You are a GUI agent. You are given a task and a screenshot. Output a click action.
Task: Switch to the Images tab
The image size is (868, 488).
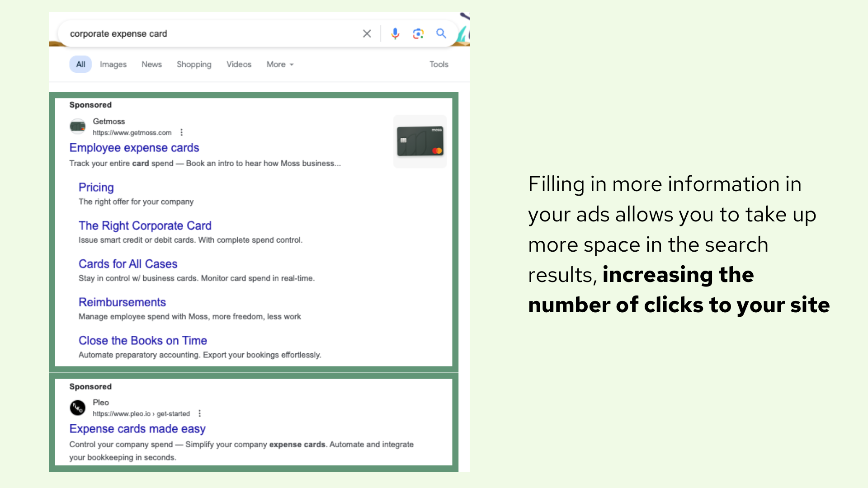[x=113, y=64]
